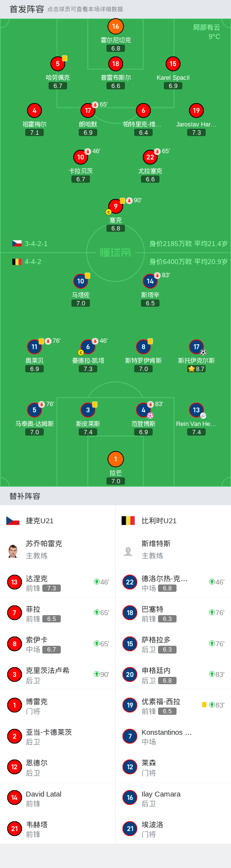The width and height of the screenshot is (231, 868).
Task: Select substitute David Latal number 14
Action: click(x=58, y=797)
